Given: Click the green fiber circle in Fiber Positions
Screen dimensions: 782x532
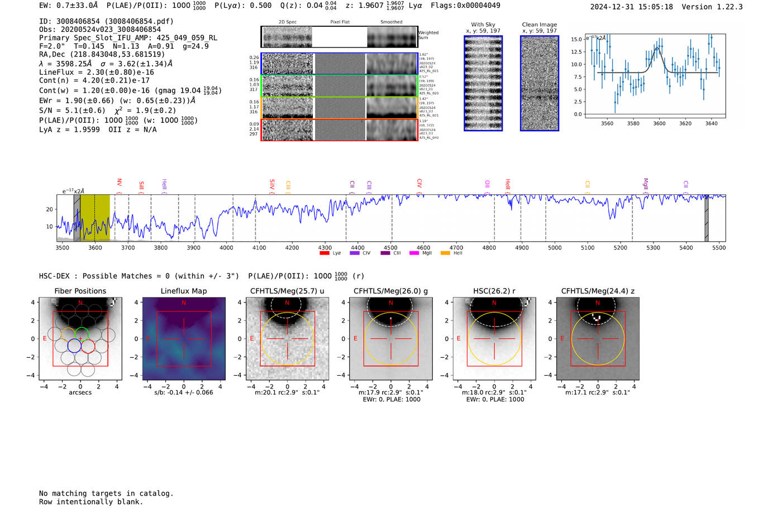Looking at the screenshot, I should pos(82,334).
